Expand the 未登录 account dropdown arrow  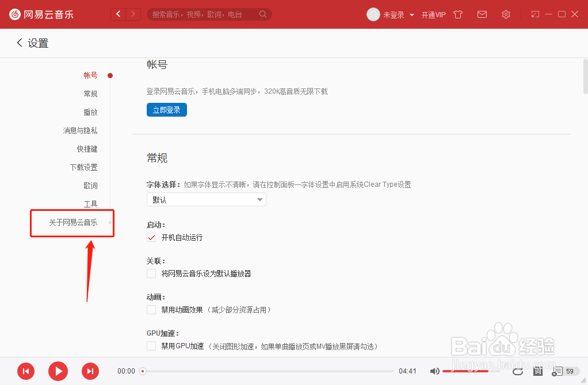point(412,15)
